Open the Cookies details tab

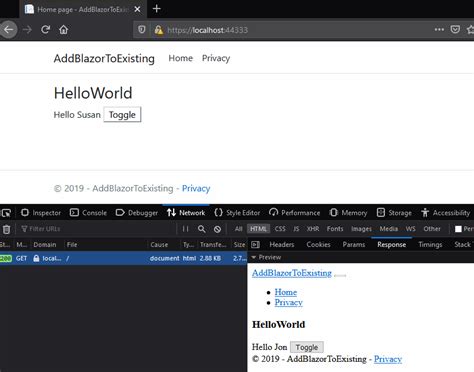(x=318, y=245)
